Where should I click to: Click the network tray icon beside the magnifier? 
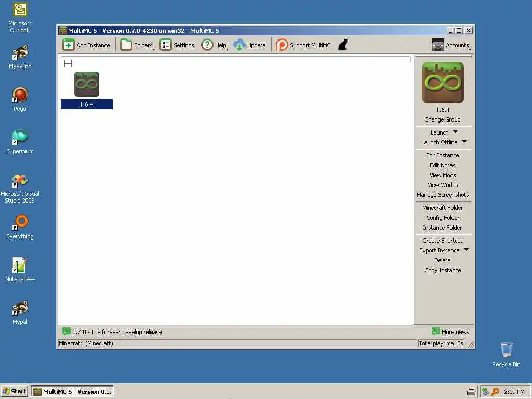coord(486,392)
